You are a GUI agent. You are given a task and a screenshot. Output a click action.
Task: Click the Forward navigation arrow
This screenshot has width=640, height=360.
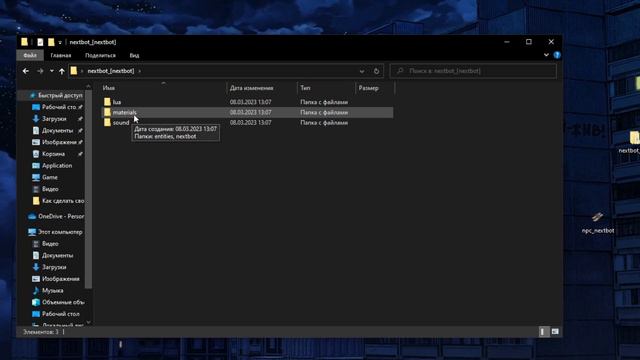pos(40,71)
